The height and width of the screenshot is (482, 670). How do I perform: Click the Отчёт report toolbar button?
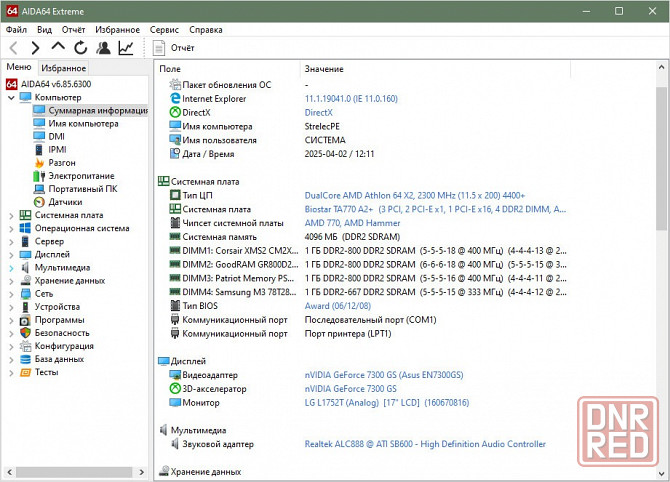(x=173, y=48)
